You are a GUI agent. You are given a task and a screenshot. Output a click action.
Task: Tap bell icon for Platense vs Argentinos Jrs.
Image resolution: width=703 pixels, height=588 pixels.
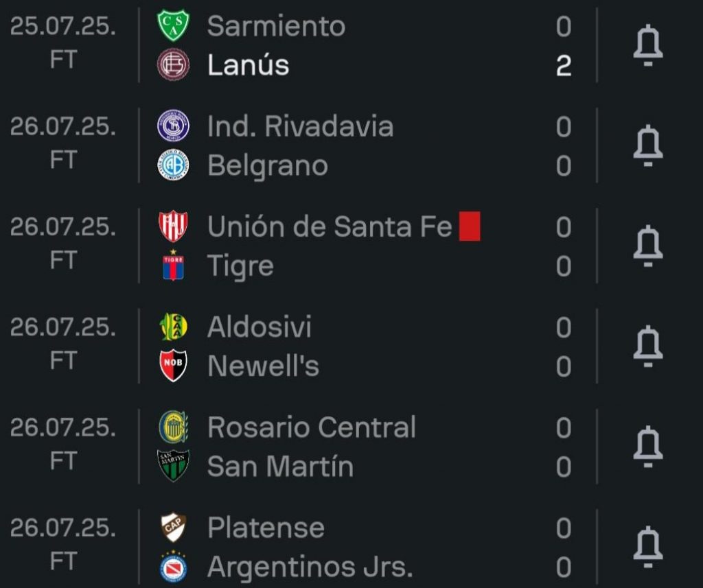[648, 548]
